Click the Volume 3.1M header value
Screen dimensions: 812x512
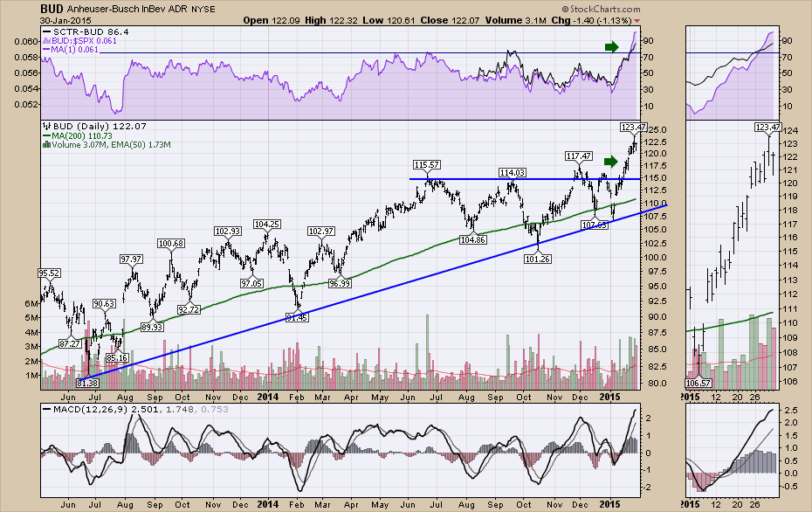coord(515,21)
